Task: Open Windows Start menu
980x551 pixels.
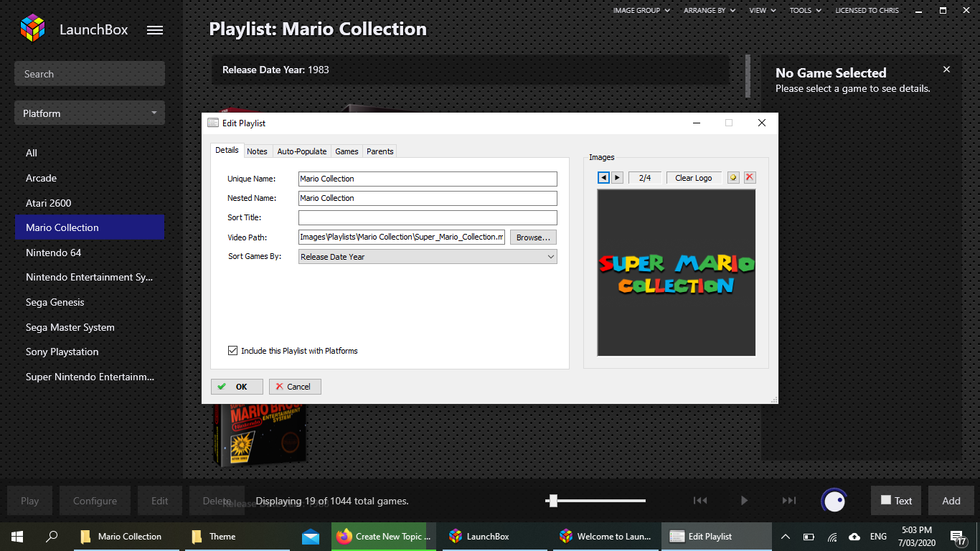Action: 17,536
